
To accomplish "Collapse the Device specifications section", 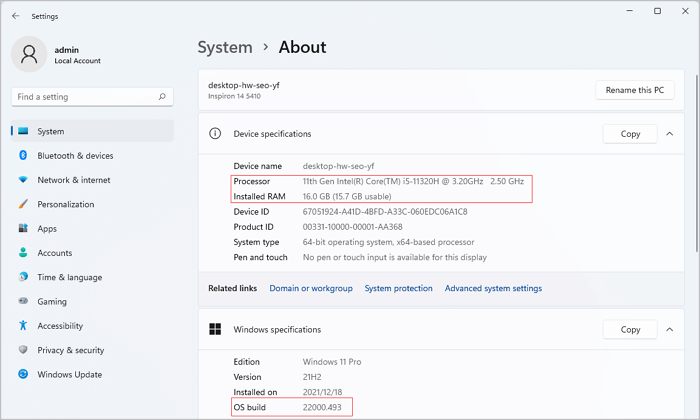I will 667,134.
